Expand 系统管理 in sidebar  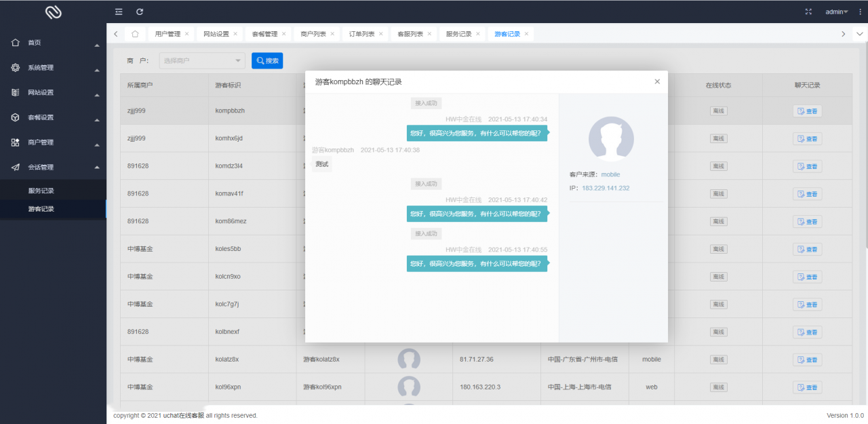click(53, 68)
